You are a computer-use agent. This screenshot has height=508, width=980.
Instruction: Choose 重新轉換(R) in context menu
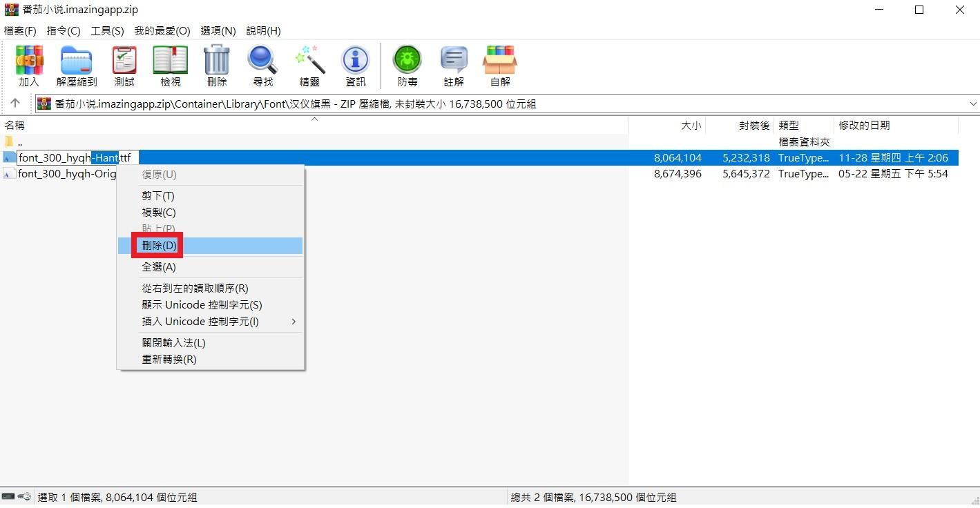pyautogui.click(x=210, y=360)
